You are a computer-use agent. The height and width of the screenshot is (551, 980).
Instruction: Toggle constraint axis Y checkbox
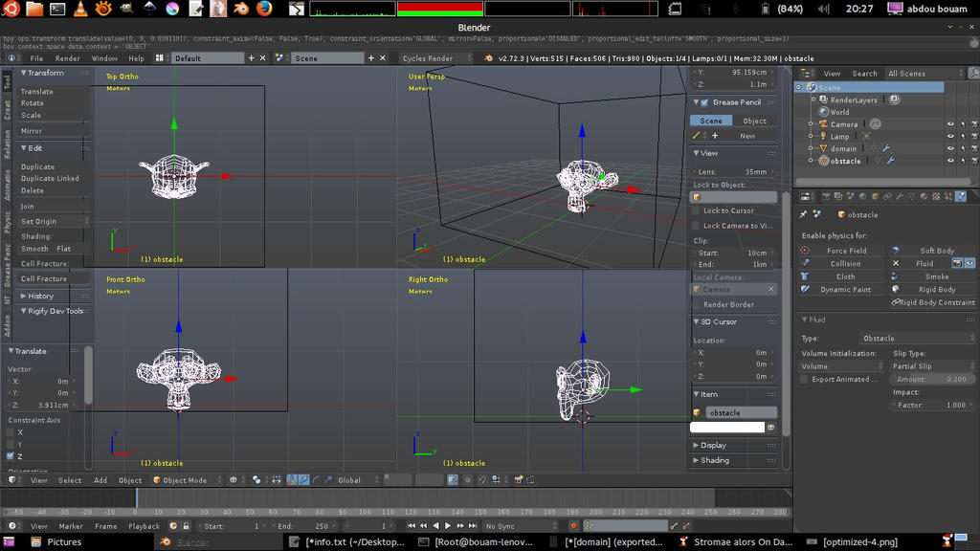point(11,444)
